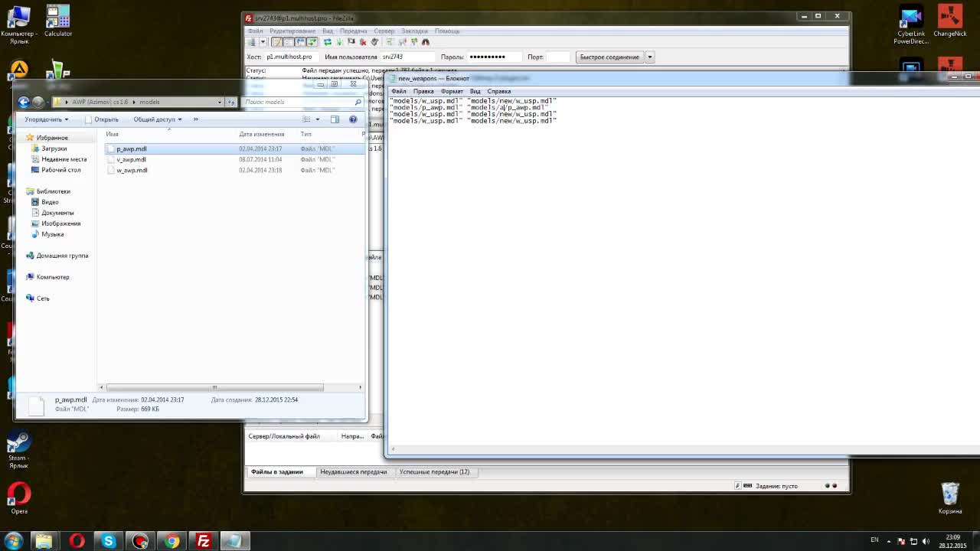Toggle synchronized browsing icon in FileZilla toolbar
This screenshot has height=551, width=980.
(414, 42)
